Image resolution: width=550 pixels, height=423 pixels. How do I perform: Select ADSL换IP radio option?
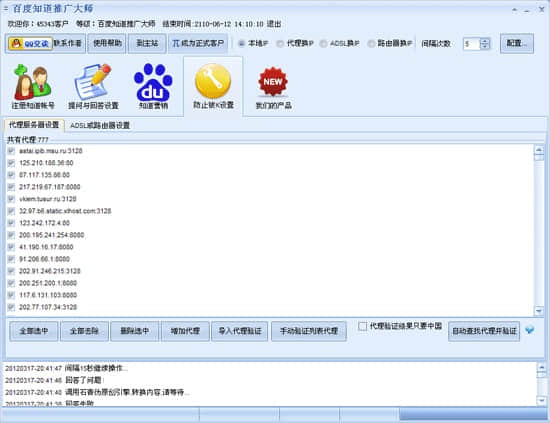339,43
